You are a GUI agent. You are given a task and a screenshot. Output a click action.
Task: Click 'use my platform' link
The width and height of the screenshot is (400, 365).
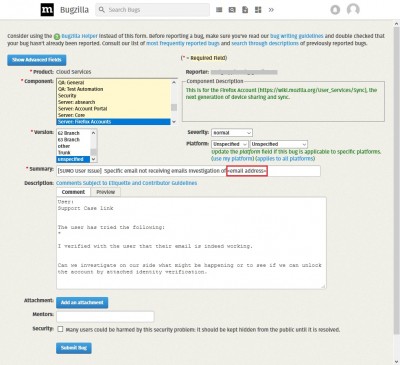233,159
